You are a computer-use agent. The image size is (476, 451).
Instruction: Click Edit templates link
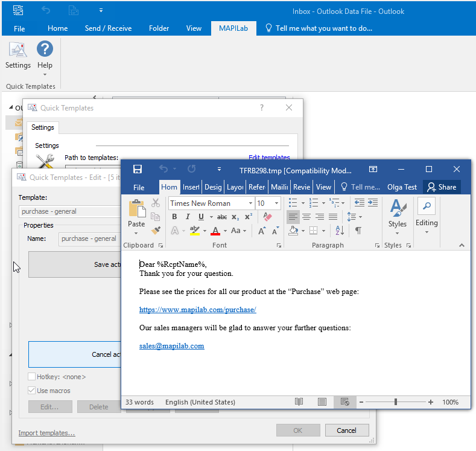(269, 157)
